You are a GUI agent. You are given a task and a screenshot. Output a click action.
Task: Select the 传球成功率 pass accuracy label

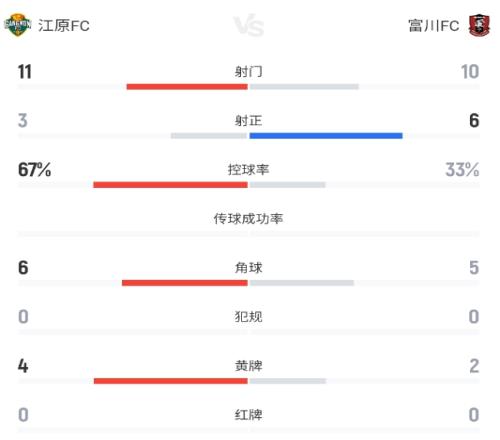(249, 219)
